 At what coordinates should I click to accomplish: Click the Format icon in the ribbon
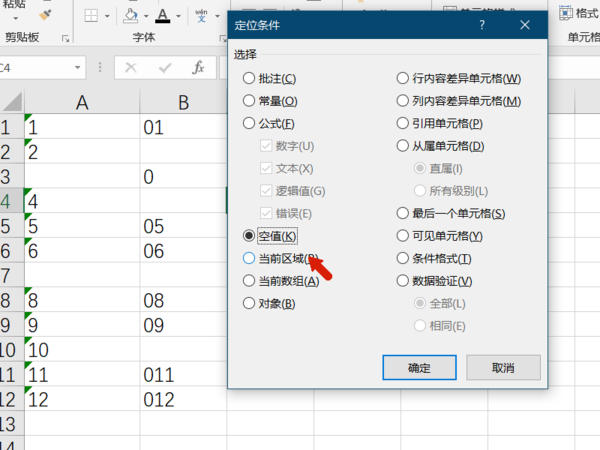pyautogui.click(x=566, y=13)
